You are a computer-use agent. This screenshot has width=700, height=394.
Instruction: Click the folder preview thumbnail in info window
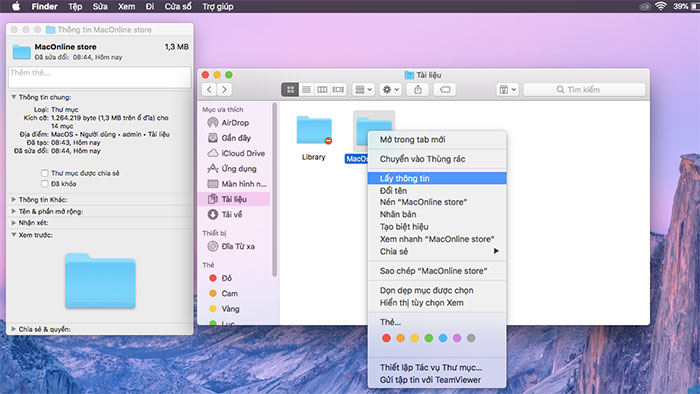100,281
